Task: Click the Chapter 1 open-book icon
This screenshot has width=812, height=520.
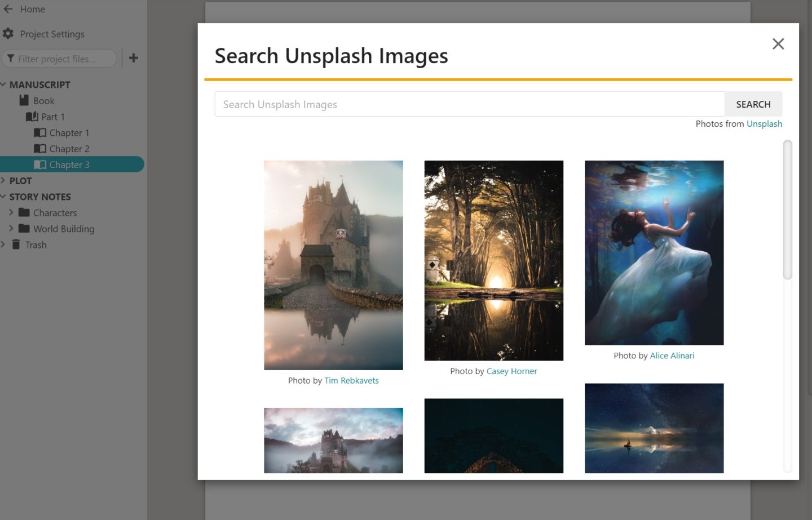Action: pos(40,133)
